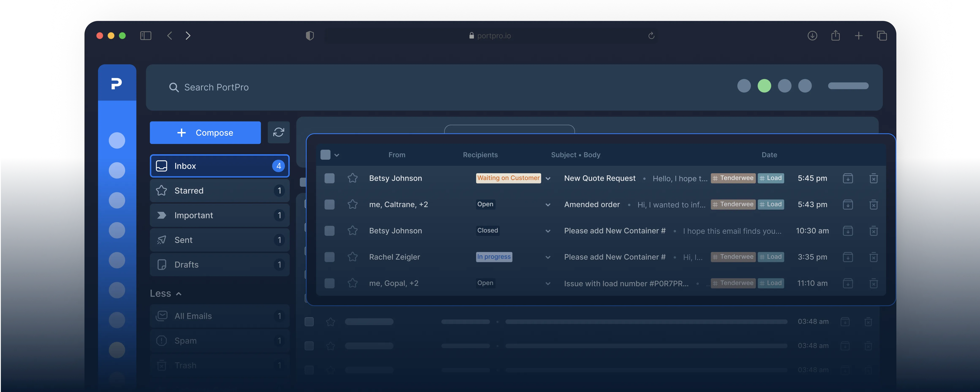This screenshot has width=980, height=392.
Task: Delete the Amended order email
Action: point(874,205)
